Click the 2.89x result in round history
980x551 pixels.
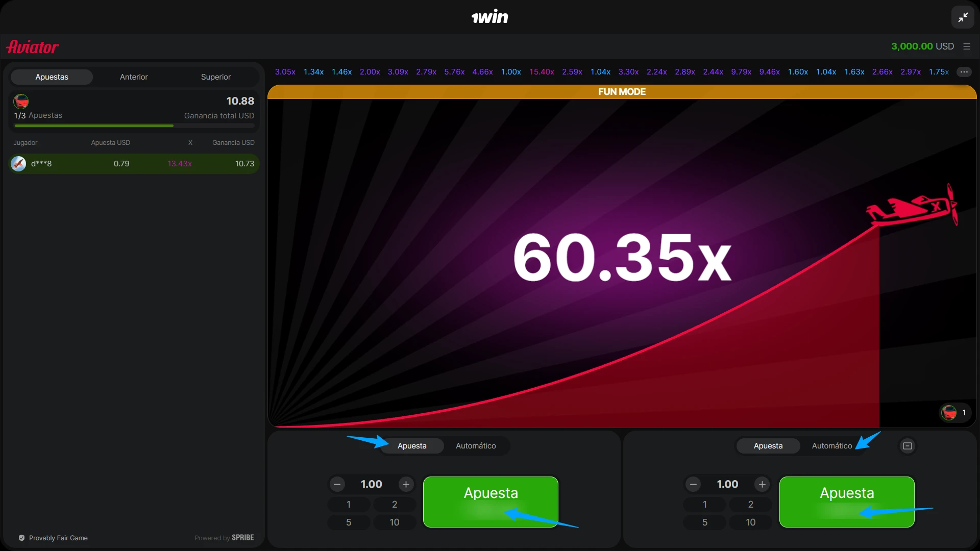685,72
